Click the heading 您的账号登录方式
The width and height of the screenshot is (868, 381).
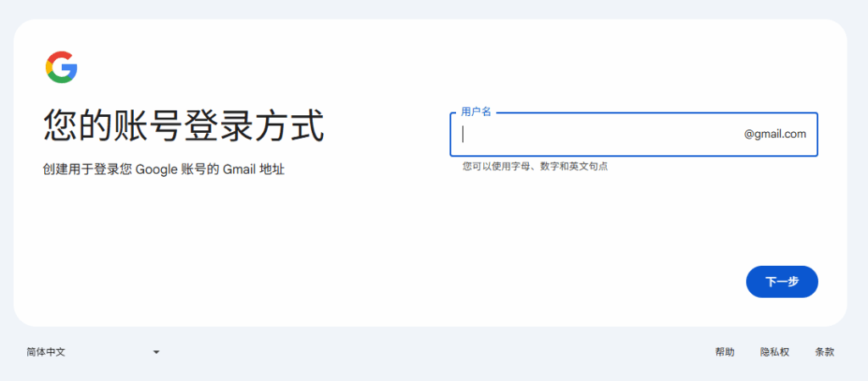[184, 127]
